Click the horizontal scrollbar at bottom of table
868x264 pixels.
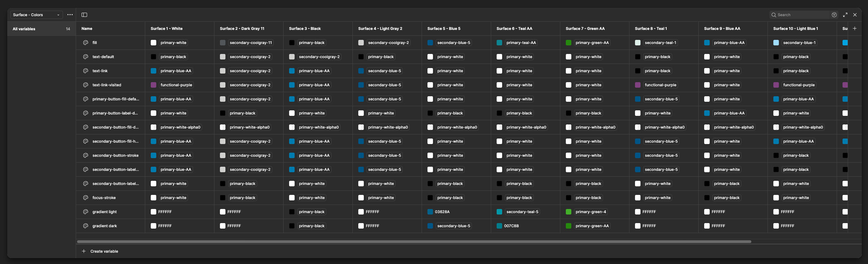coord(414,242)
